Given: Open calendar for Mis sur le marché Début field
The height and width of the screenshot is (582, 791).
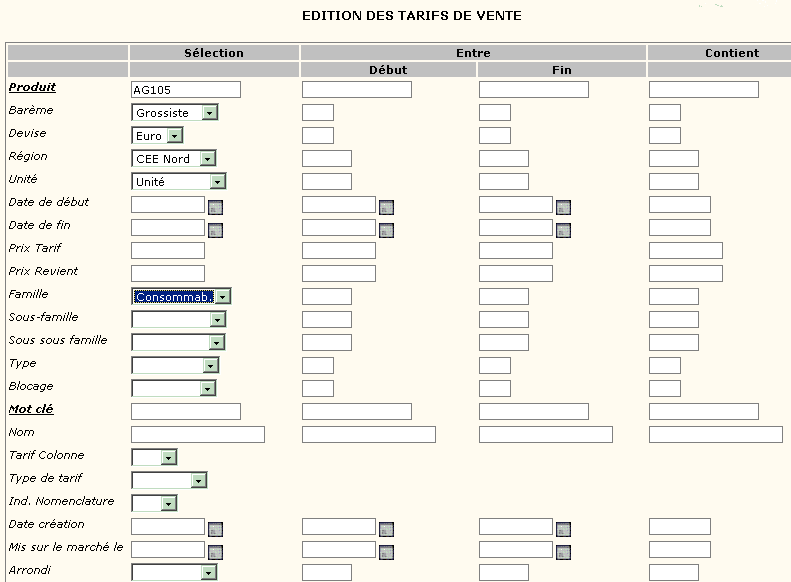Looking at the screenshot, I should 386,552.
